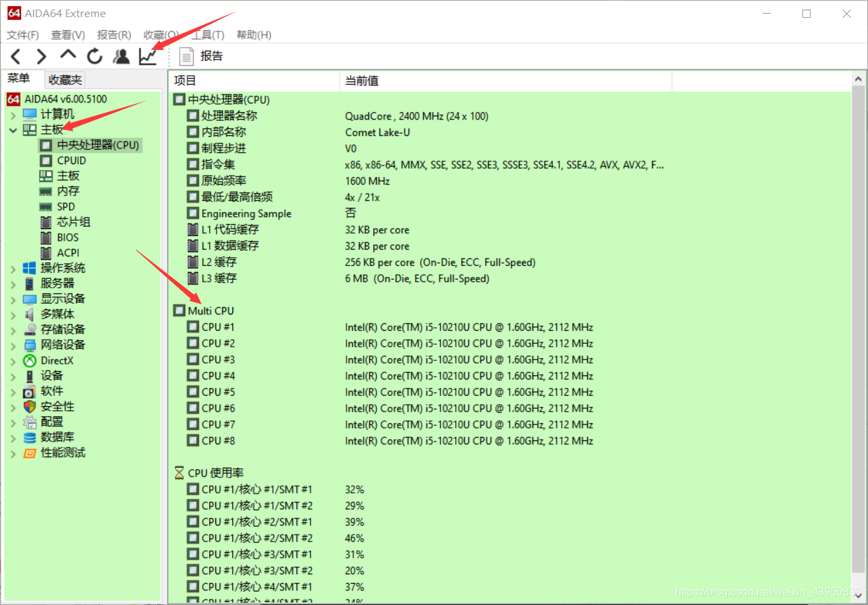Click the user/person toolbar icon
868x605 pixels.
(x=121, y=57)
